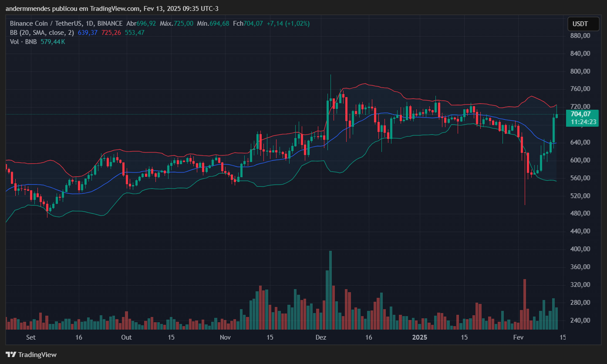Click the 320,00 price axis label
Image resolution: width=607 pixels, height=364 pixels.
[580, 285]
